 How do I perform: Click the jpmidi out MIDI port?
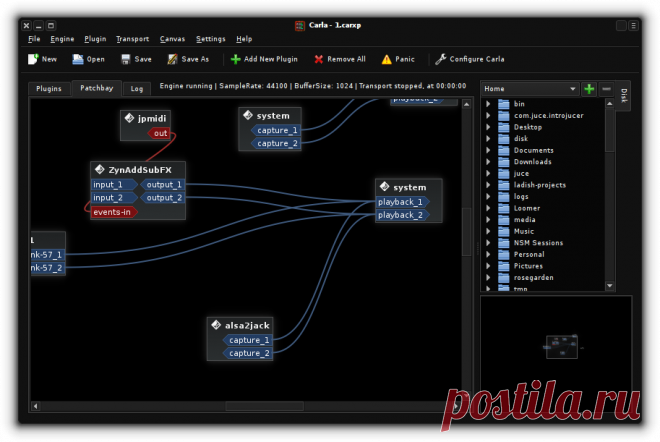(x=160, y=133)
